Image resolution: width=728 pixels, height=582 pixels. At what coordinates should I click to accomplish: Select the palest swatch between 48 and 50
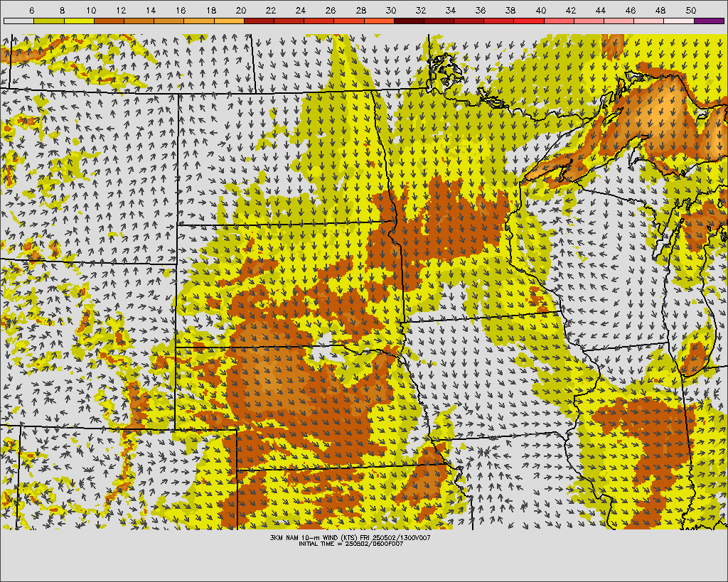[x=679, y=21]
